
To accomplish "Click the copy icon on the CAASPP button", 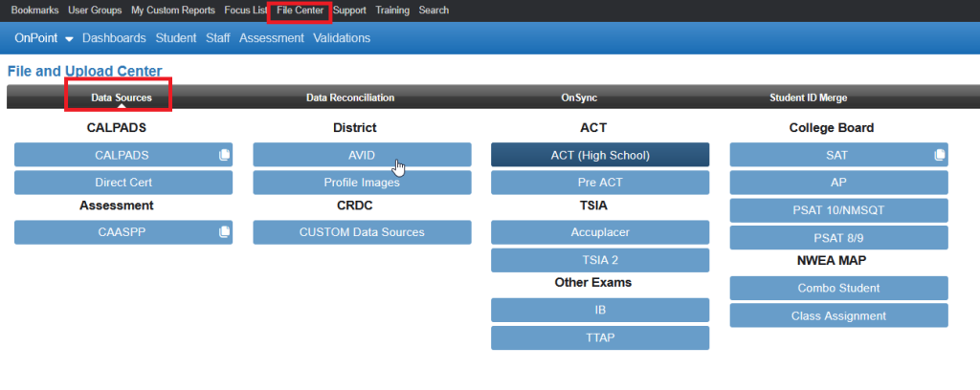I will coord(224,232).
